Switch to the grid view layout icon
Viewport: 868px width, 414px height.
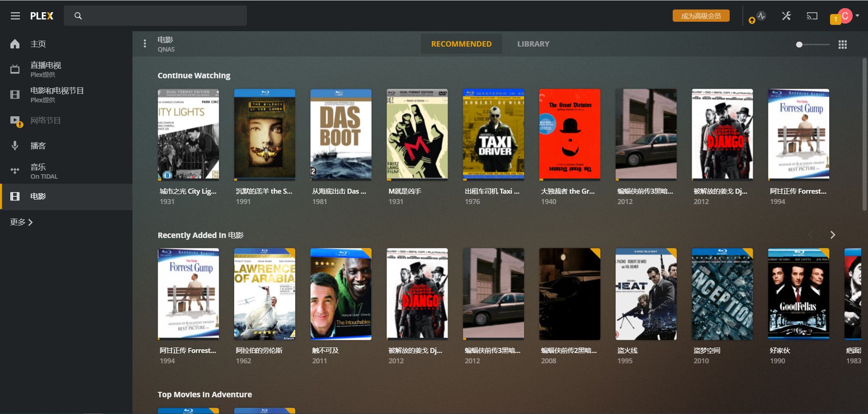pyautogui.click(x=843, y=44)
